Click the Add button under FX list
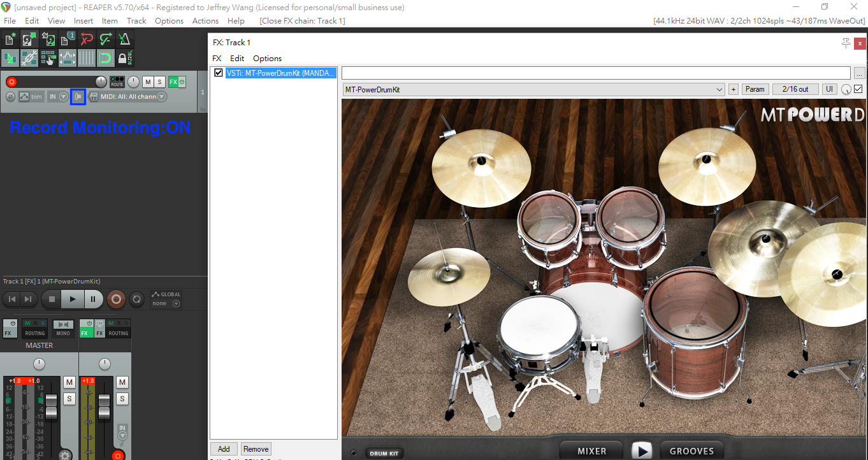The height and width of the screenshot is (460, 868). [224, 449]
